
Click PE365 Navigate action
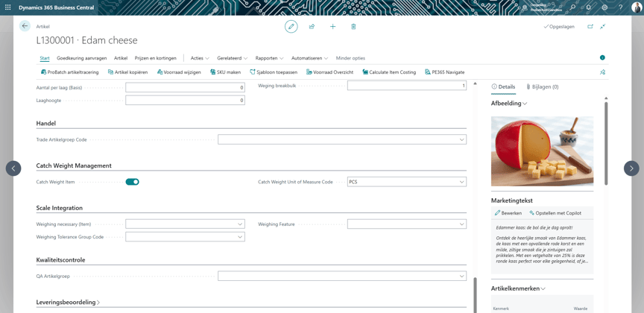[x=445, y=72]
